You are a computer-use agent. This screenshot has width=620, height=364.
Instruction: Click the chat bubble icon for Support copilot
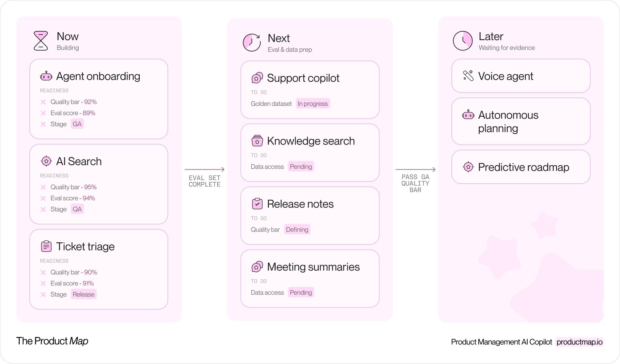(x=257, y=78)
